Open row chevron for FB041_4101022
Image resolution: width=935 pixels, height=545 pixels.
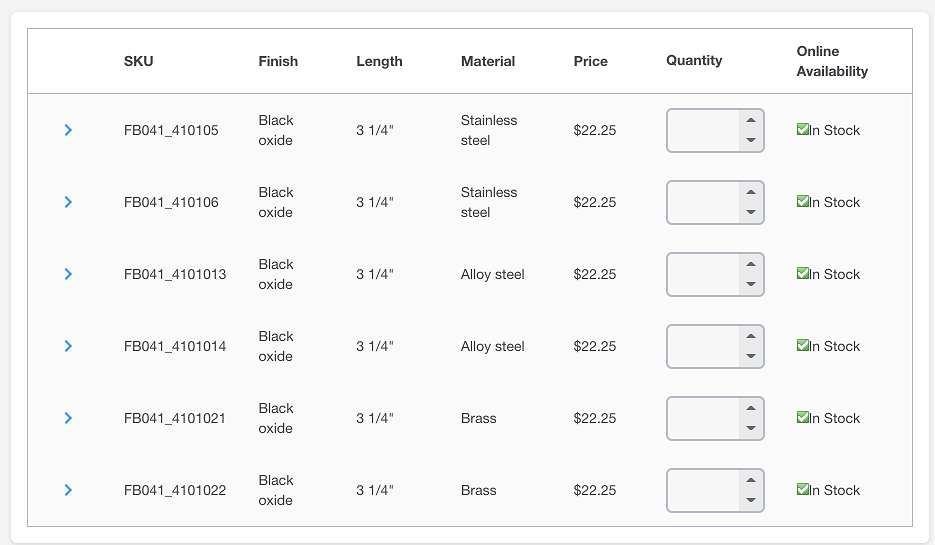(68, 490)
